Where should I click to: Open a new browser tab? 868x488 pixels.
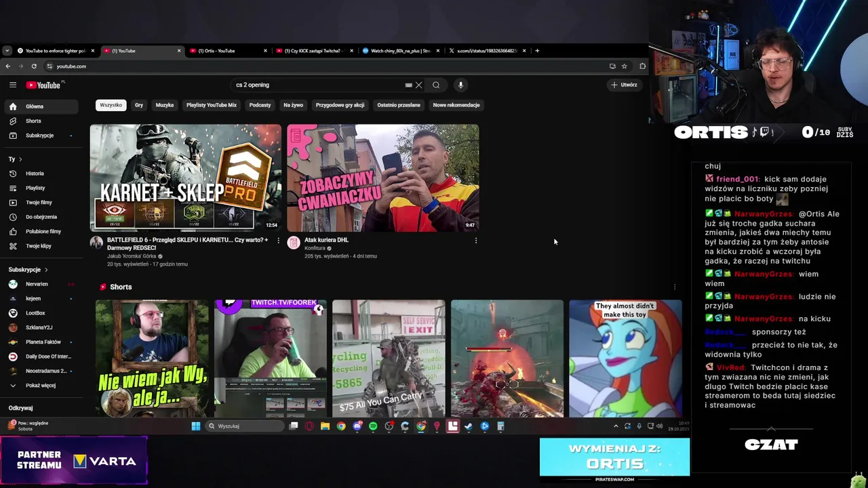tap(537, 50)
